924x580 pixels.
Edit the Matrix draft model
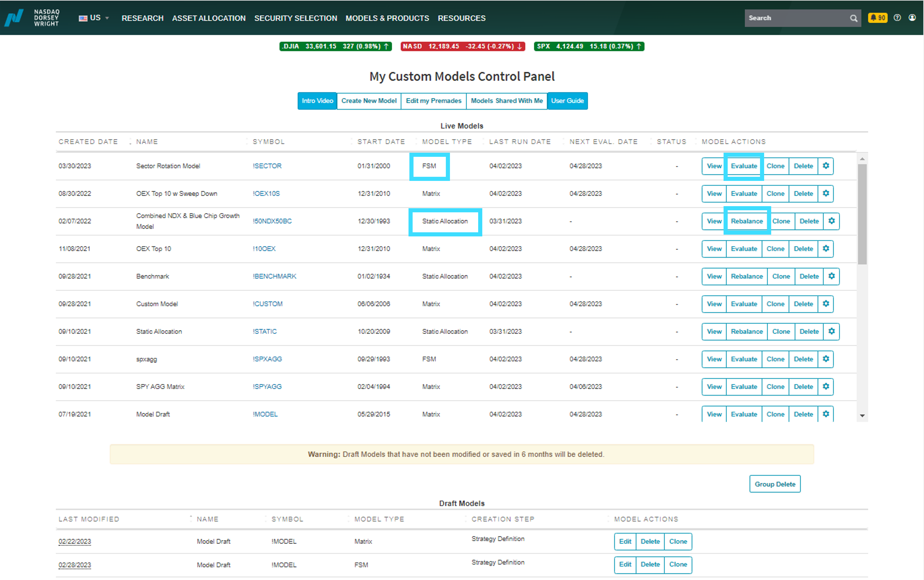coord(625,541)
